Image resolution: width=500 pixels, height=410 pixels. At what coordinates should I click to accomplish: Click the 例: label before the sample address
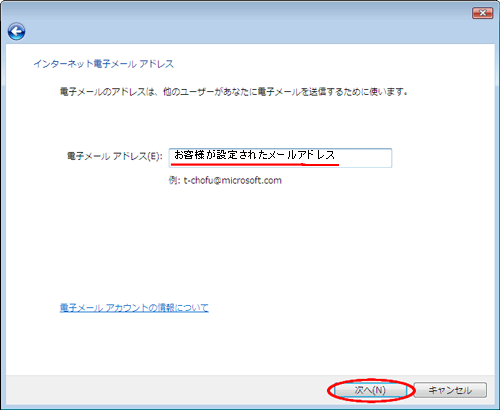click(175, 181)
